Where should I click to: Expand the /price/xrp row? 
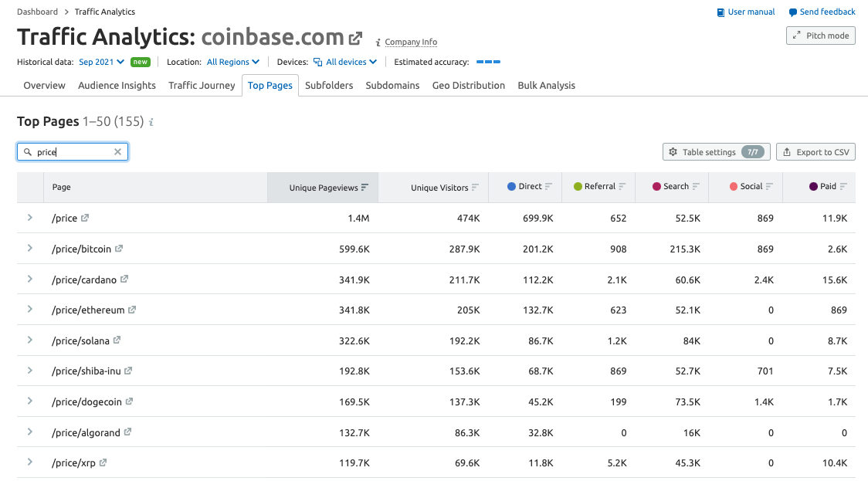pyautogui.click(x=30, y=462)
